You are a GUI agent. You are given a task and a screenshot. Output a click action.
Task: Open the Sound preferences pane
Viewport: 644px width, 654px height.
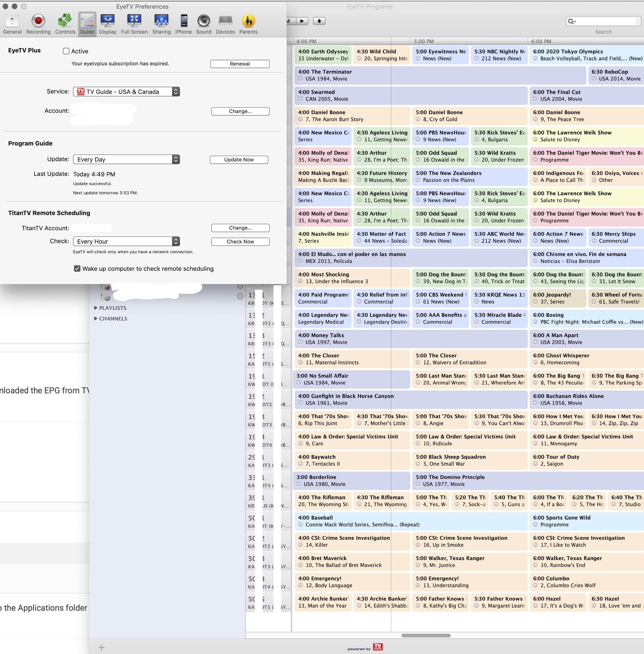(x=204, y=24)
